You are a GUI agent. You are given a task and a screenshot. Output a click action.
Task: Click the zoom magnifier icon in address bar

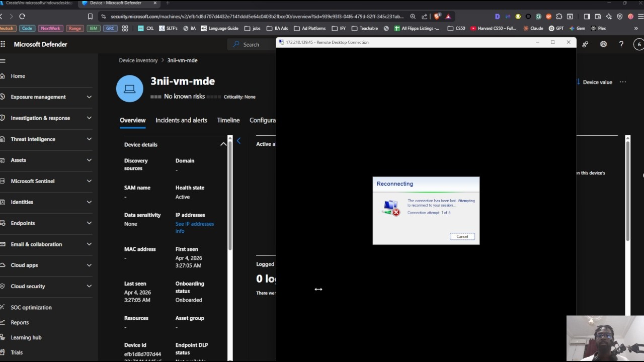(413, 17)
